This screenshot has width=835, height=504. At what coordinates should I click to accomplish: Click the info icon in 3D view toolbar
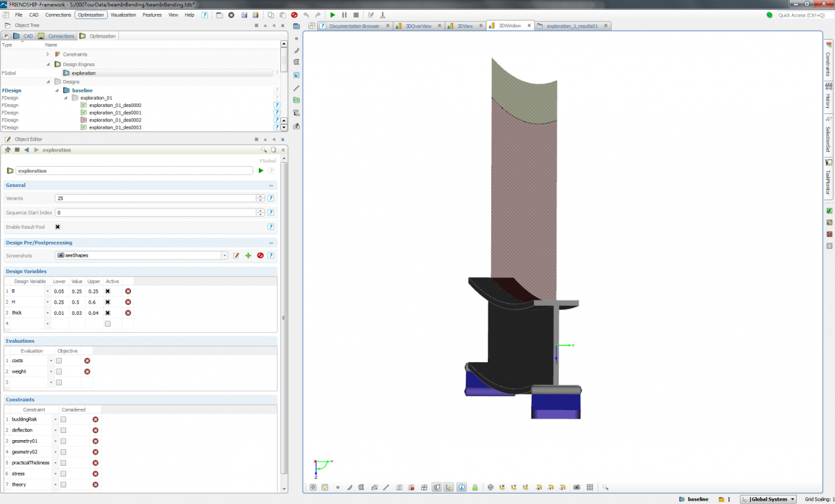click(462, 487)
